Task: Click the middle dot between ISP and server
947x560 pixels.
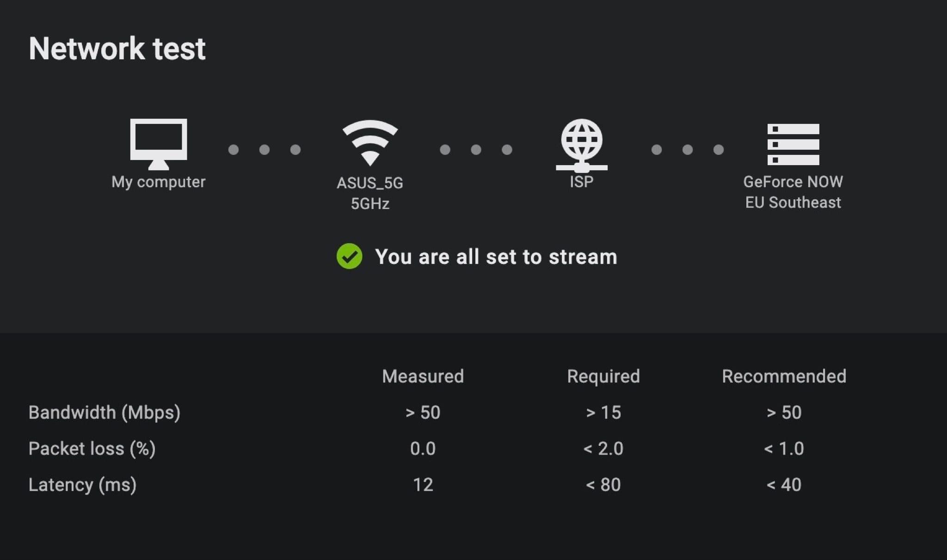Action: click(x=688, y=149)
